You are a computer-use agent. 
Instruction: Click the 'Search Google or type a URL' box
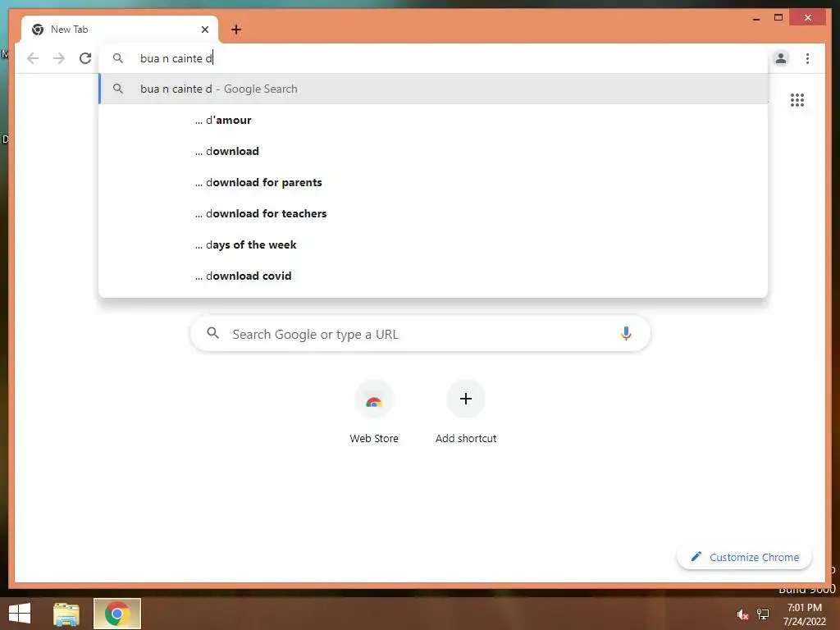[420, 334]
